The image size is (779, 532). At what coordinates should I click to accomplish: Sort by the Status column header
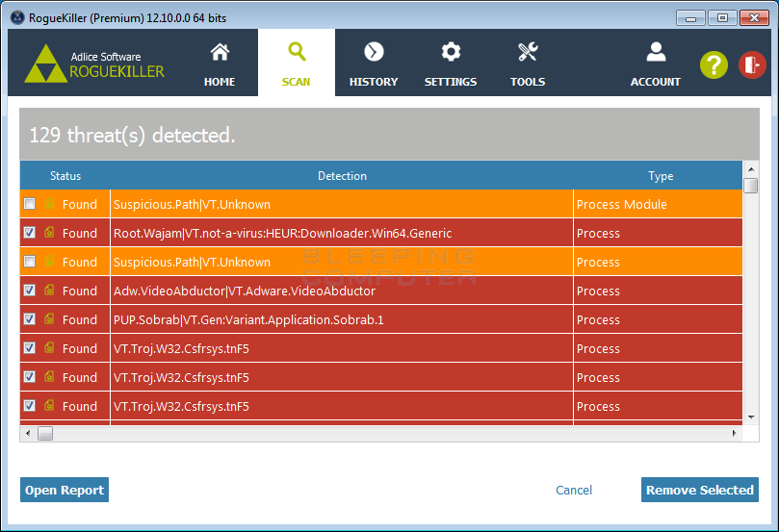65,176
